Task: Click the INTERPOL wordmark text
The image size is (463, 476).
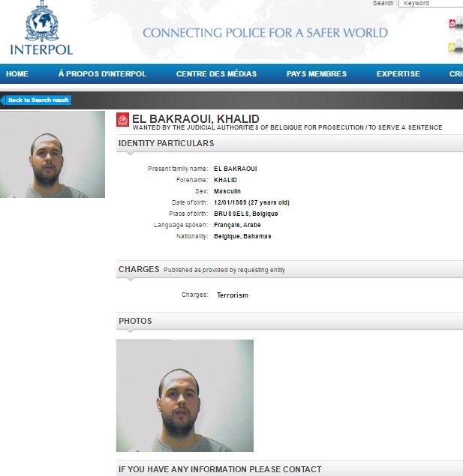Action: (41, 50)
